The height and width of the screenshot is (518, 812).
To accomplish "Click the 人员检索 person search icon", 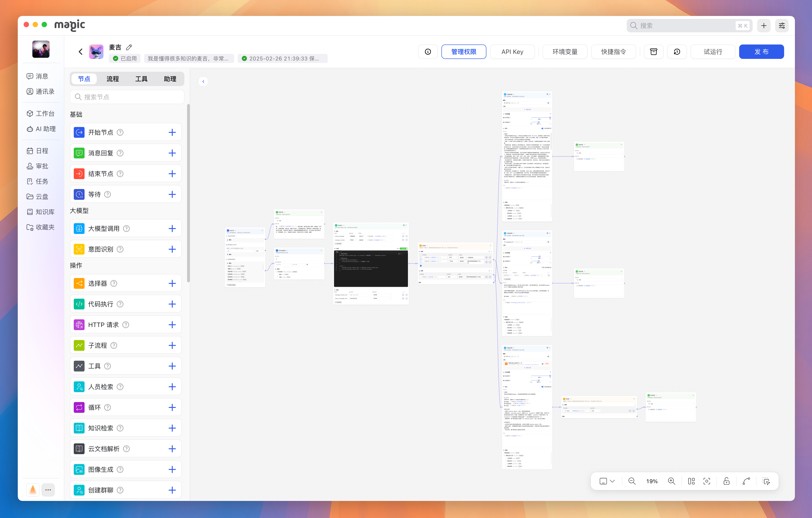I will (79, 387).
